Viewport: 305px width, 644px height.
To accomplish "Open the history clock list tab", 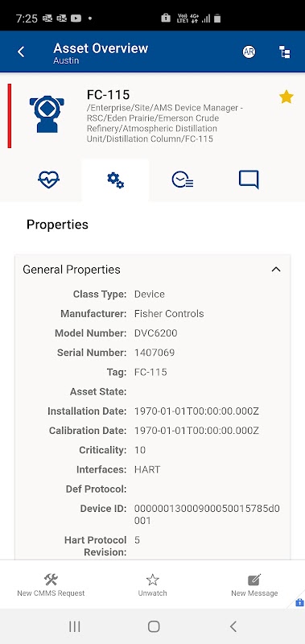I will (x=183, y=180).
